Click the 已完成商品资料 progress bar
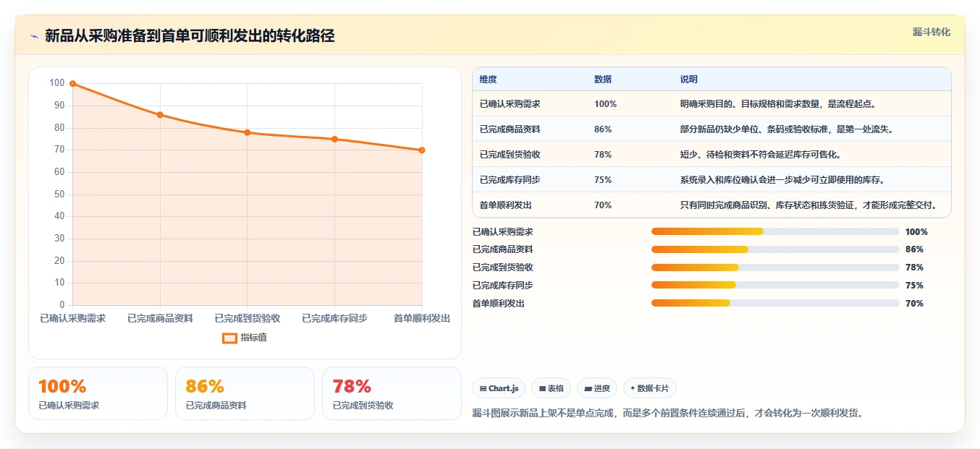 pos(775,249)
